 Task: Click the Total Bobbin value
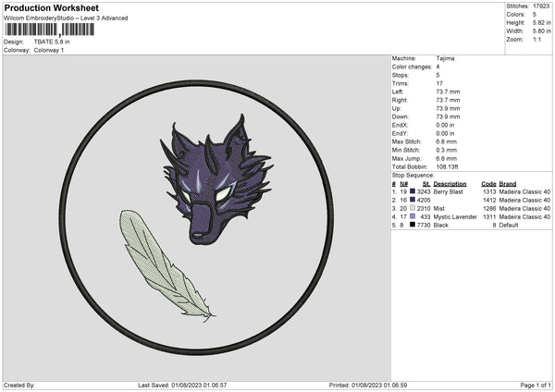pyautogui.click(x=448, y=166)
